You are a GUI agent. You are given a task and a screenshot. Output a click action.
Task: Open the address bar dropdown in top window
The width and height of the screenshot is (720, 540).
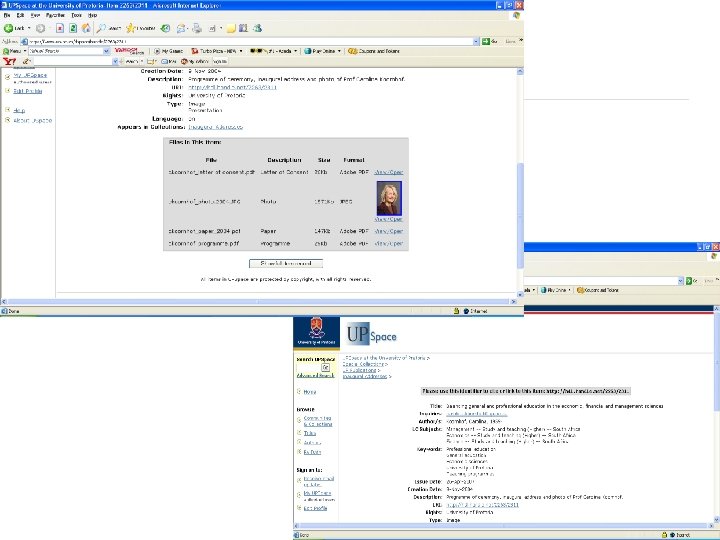point(476,41)
